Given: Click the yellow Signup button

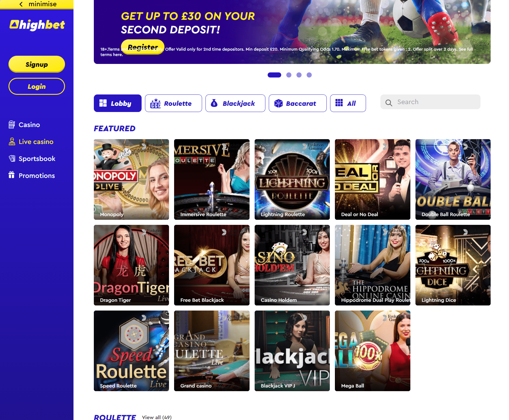Looking at the screenshot, I should 37,64.
